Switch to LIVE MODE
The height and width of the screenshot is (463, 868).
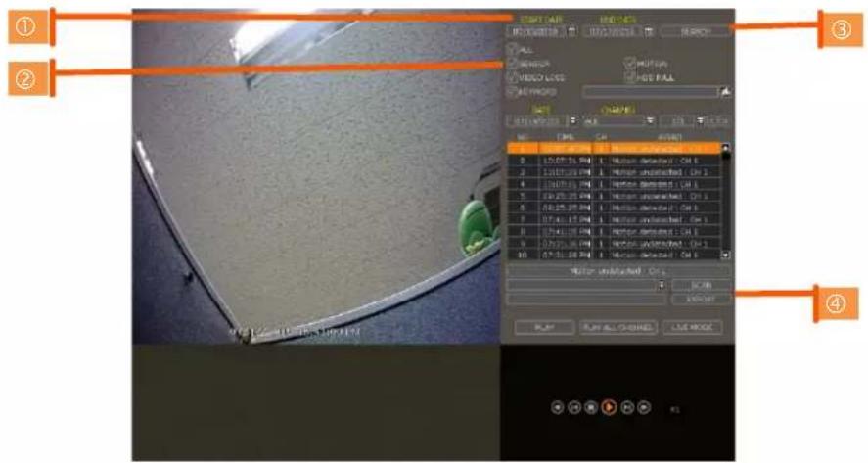693,327
